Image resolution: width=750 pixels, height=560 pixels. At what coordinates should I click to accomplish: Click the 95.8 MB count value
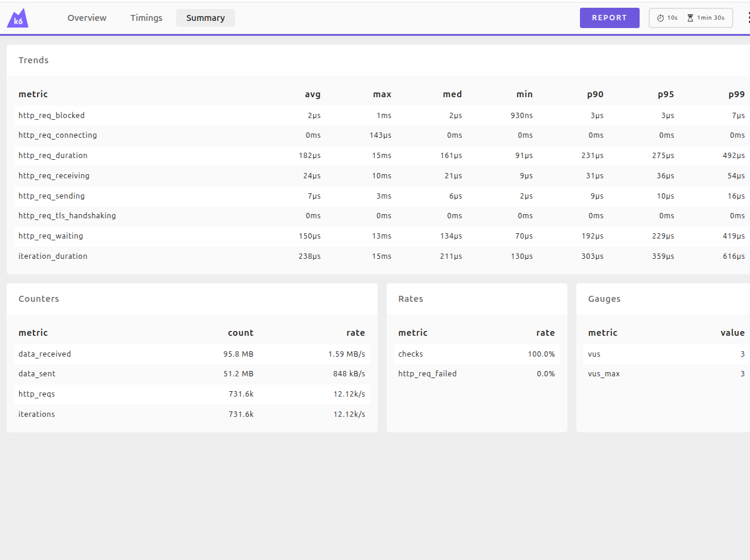click(239, 354)
